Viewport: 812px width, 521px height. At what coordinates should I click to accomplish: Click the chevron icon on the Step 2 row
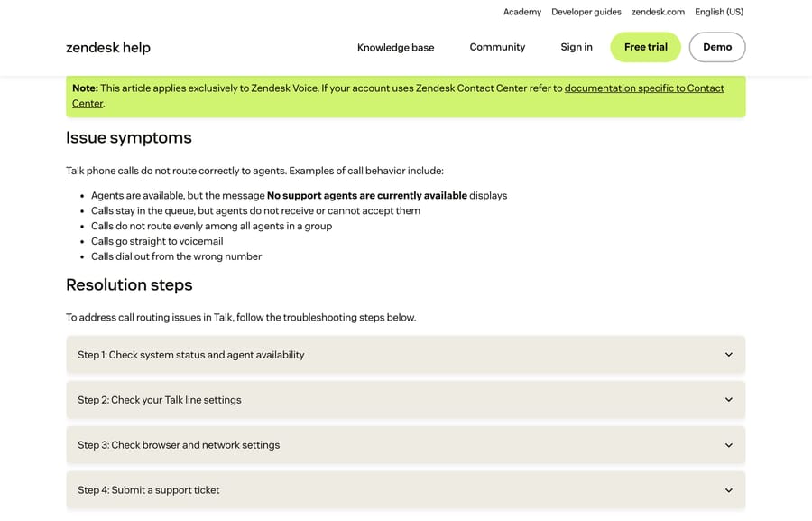point(729,400)
